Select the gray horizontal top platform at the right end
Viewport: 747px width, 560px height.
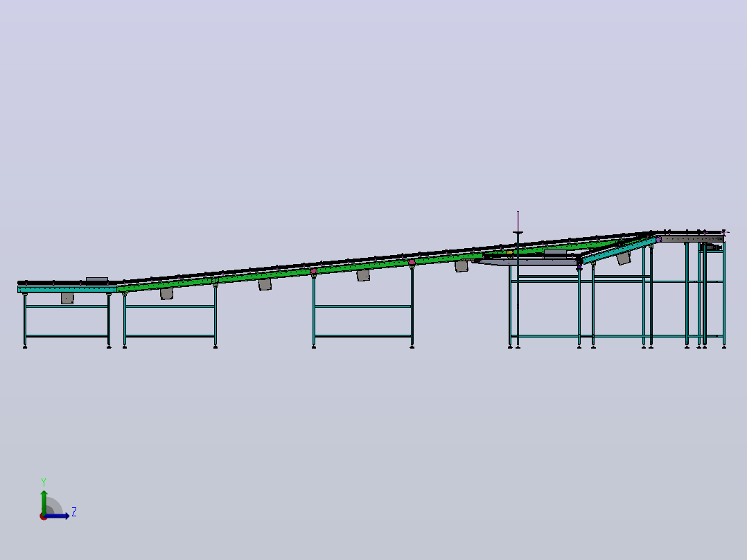click(x=691, y=239)
